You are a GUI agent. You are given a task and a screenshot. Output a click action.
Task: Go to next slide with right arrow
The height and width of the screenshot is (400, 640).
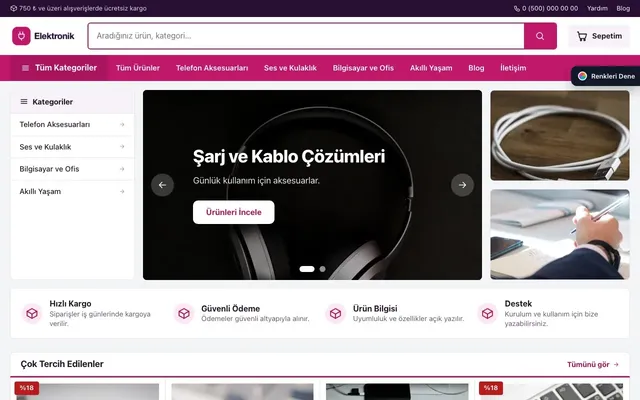(x=462, y=185)
